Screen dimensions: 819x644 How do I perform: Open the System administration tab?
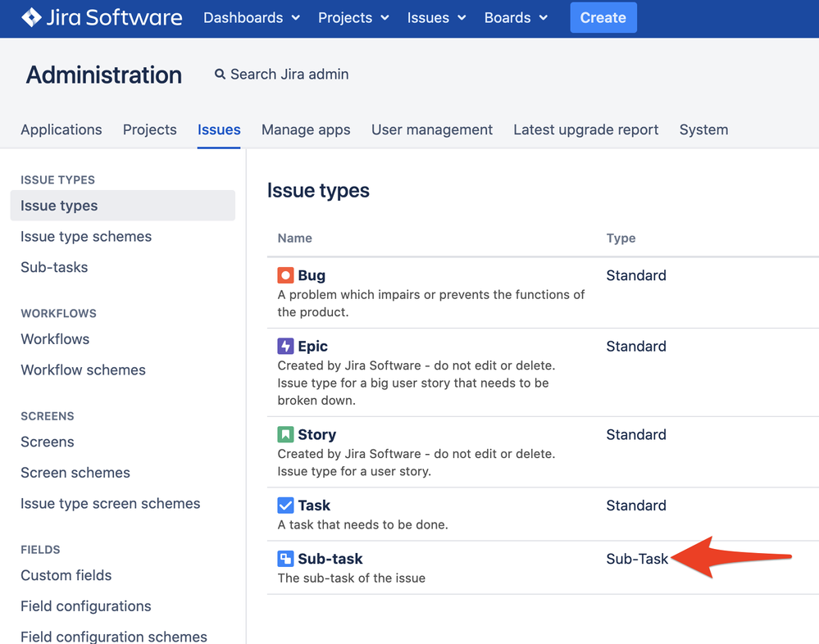coord(703,129)
